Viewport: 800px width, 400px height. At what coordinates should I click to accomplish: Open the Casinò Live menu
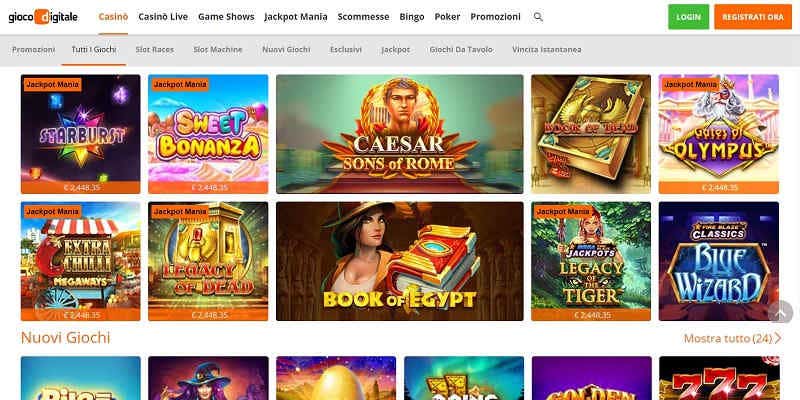163,17
